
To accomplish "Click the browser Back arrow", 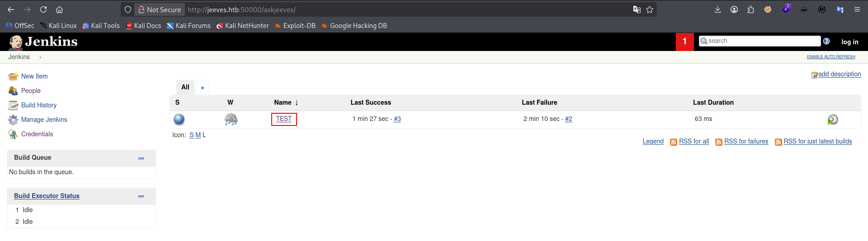I will pos(11,9).
